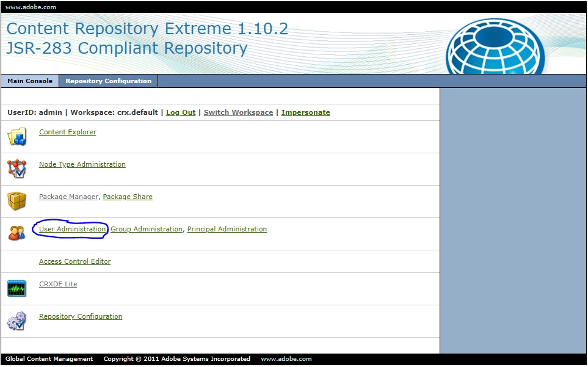Open the Access Control Editor link

[74, 261]
